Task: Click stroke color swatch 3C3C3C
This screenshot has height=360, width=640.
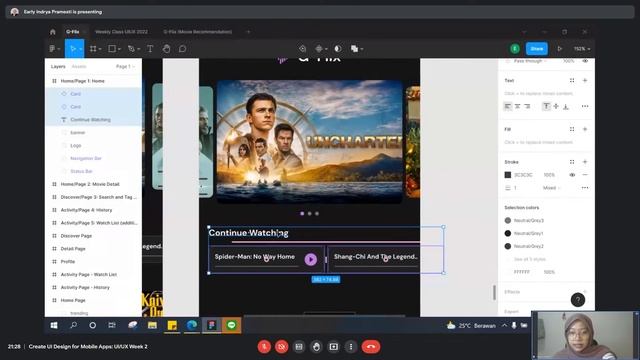Action: click(x=508, y=175)
